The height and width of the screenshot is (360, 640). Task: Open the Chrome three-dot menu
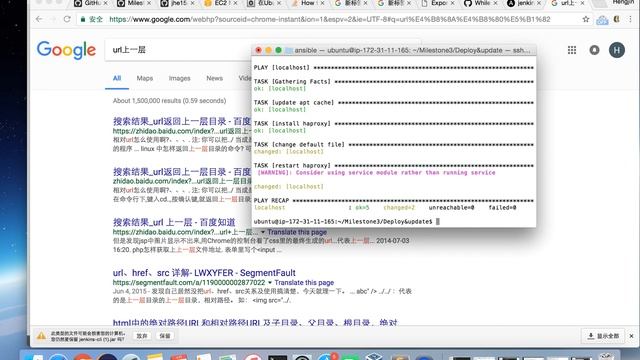pyautogui.click(x=630, y=19)
